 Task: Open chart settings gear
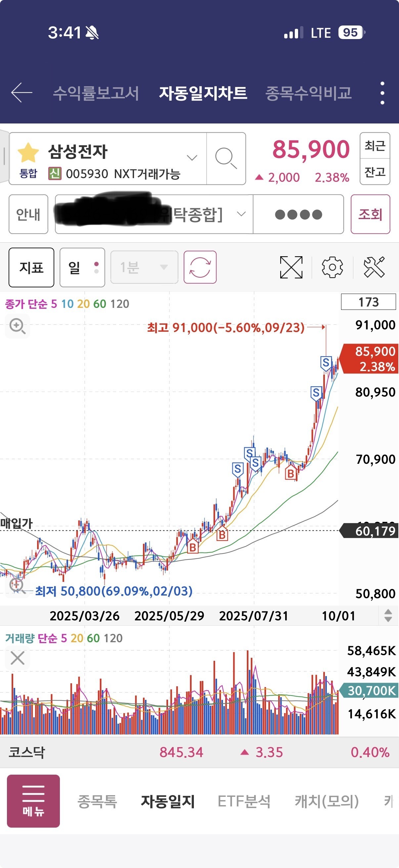pyautogui.click(x=332, y=267)
